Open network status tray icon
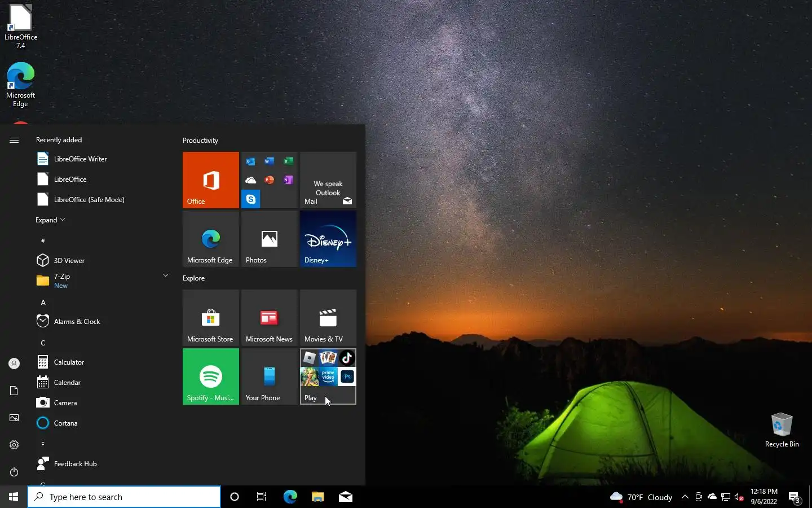Screen dimensions: 812x508 (726, 497)
